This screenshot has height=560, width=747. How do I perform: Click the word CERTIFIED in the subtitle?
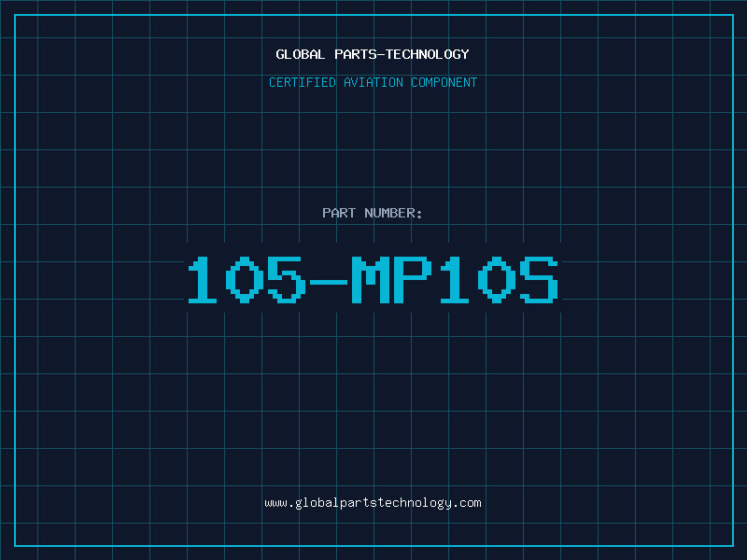tap(303, 82)
